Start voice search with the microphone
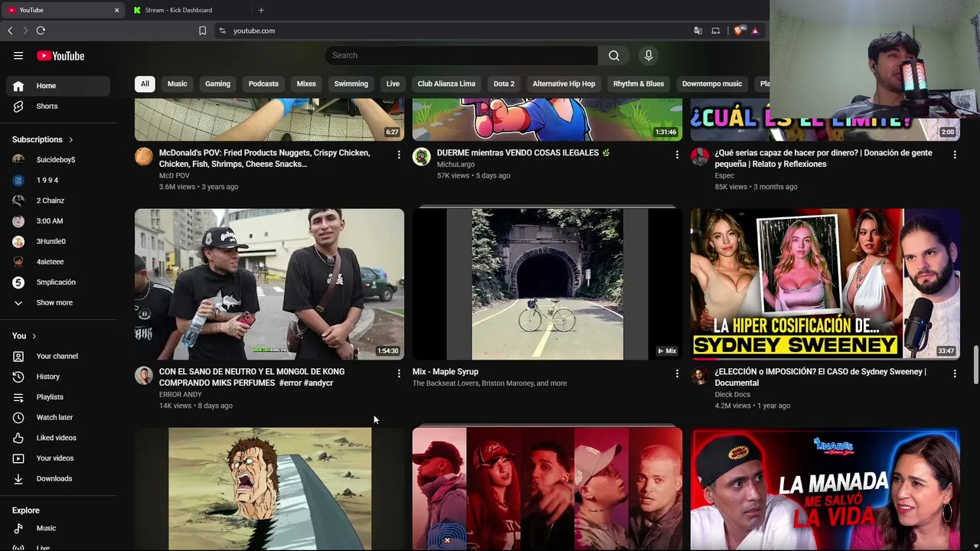The image size is (980, 551). (648, 55)
